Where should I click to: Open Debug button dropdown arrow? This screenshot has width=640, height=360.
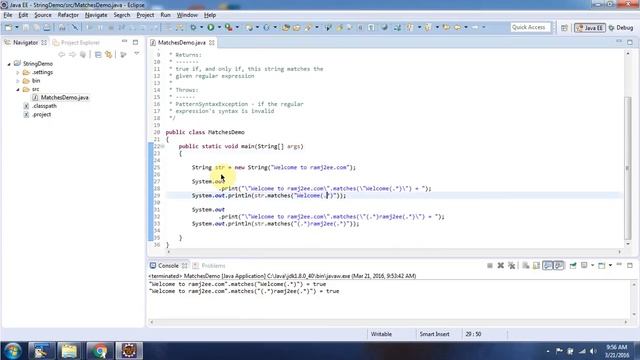201,27
